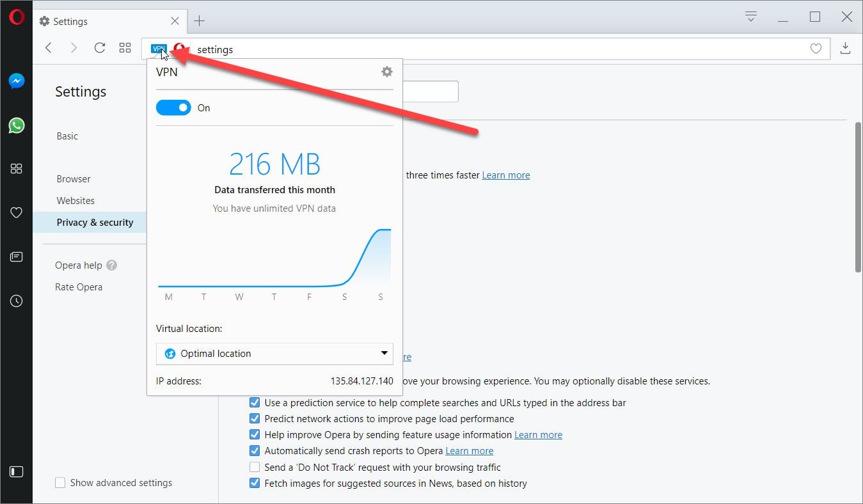Image resolution: width=863 pixels, height=504 pixels.
Task: Open Speed Dial from the sidebar
Action: tap(15, 168)
